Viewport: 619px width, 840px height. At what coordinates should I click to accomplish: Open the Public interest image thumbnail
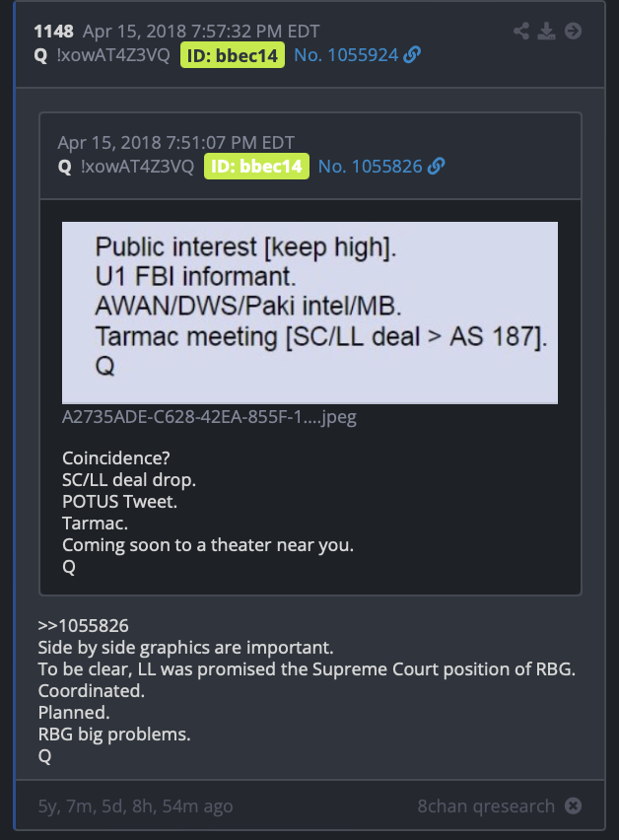click(310, 313)
